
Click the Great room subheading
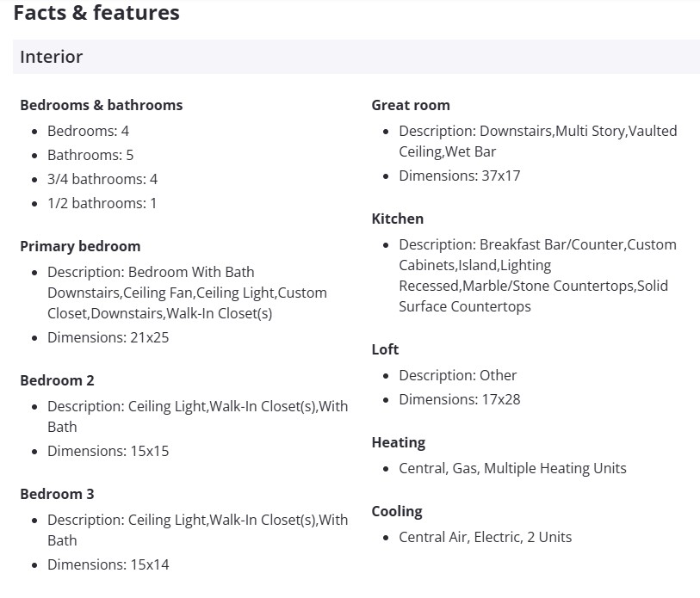411,105
